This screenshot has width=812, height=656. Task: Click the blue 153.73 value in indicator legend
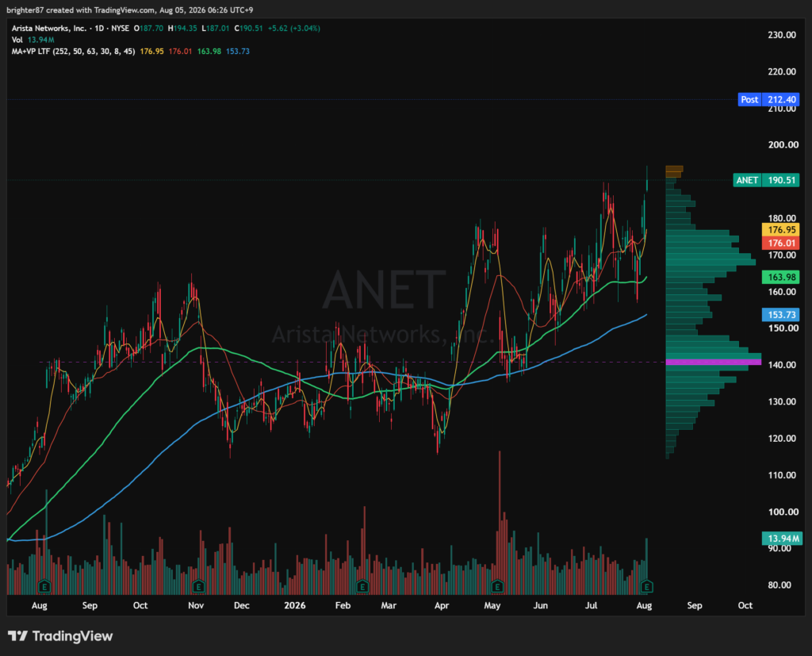[x=238, y=51]
